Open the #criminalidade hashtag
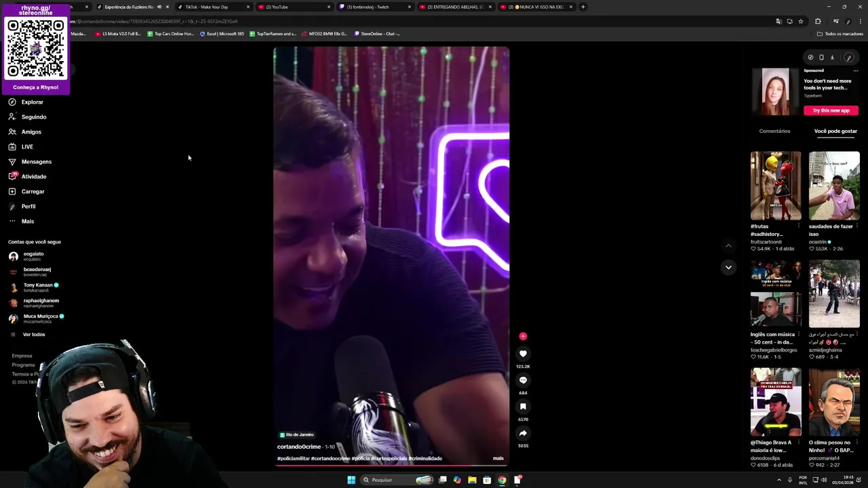Screen dimensions: 868x488 coord(425,458)
